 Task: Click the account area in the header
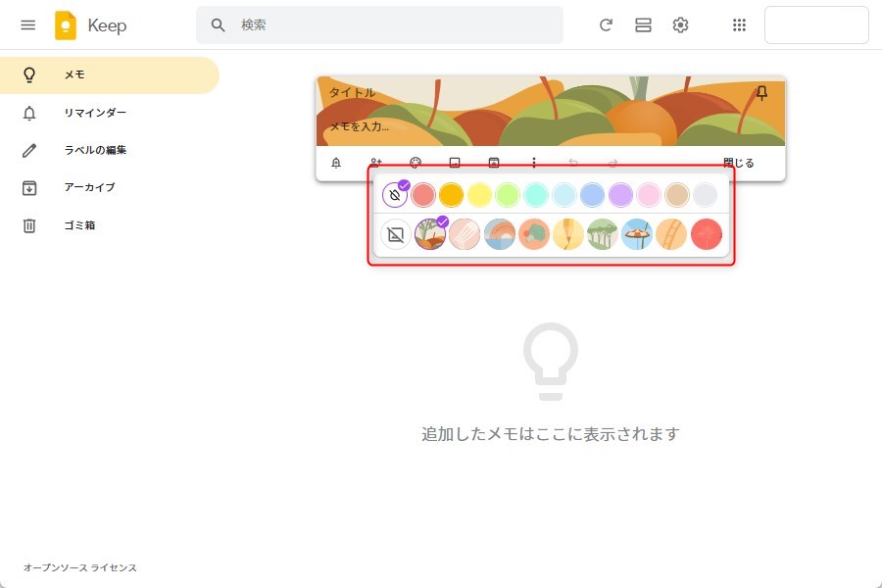coord(816,24)
